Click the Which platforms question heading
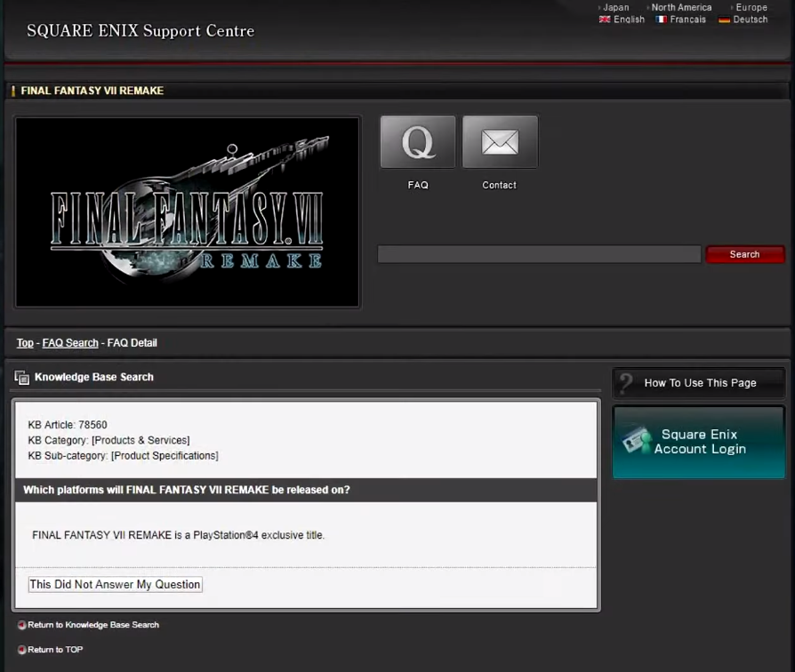Viewport: 795px width, 672px height. click(x=187, y=490)
